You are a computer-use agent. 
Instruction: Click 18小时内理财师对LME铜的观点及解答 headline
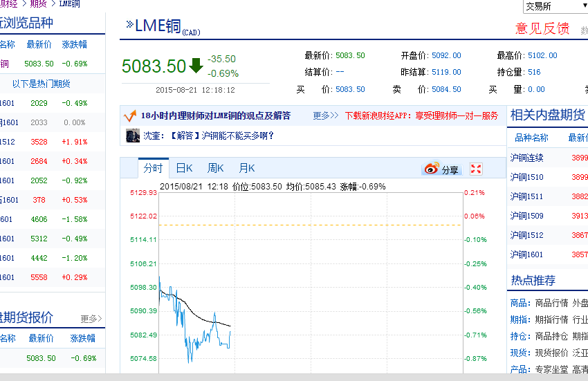(216, 115)
